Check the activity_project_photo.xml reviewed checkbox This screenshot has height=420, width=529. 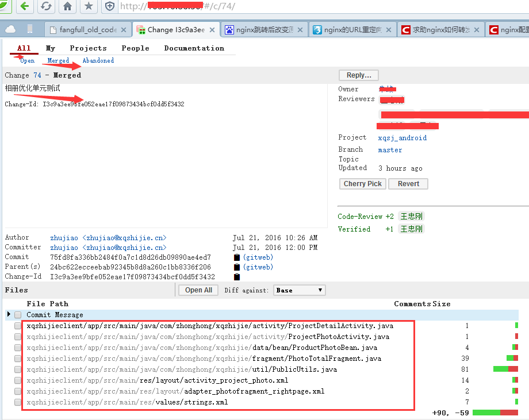[x=18, y=380]
